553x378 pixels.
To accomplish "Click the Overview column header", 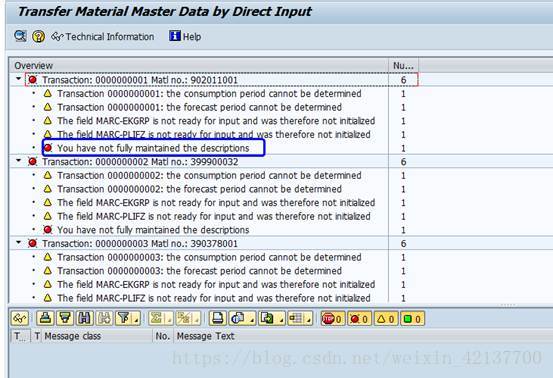I will pyautogui.click(x=199, y=66).
